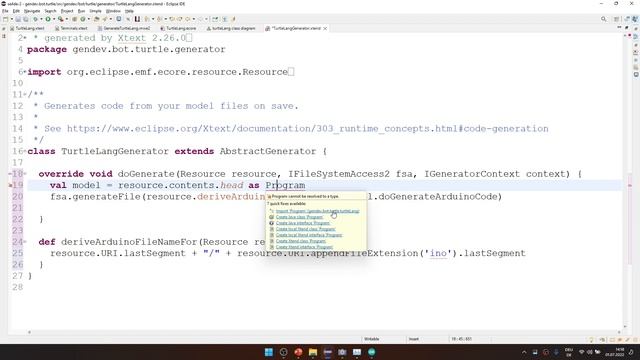Click the 'Writable' status bar entry
This screenshot has width=640, height=360.
(x=371, y=339)
